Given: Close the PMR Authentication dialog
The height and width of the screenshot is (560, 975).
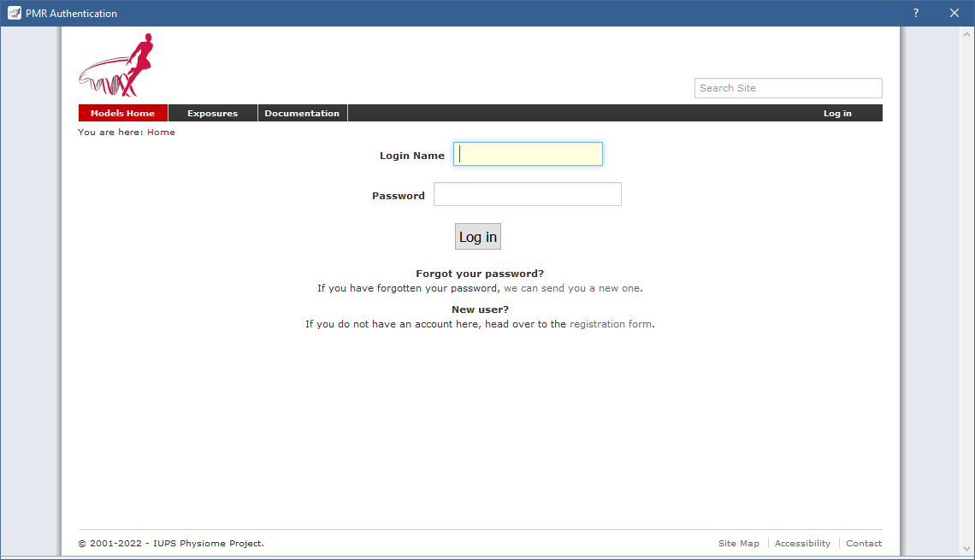Looking at the screenshot, I should pyautogui.click(x=954, y=13).
